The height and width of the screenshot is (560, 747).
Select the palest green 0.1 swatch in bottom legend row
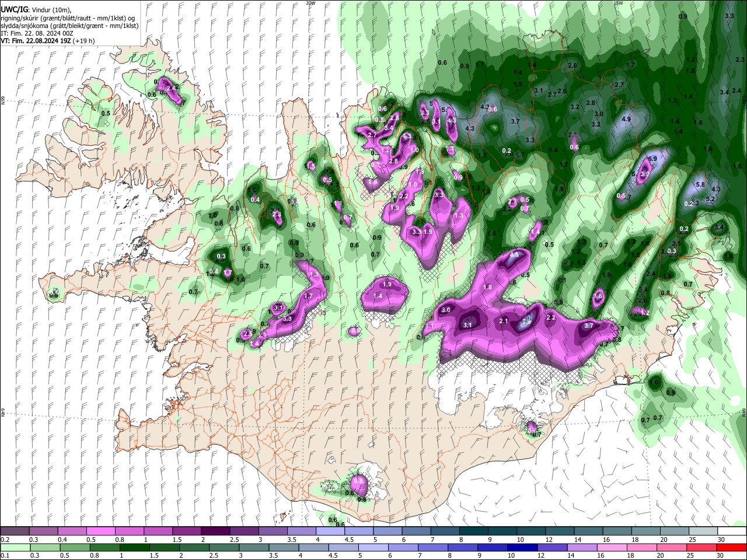point(15,547)
